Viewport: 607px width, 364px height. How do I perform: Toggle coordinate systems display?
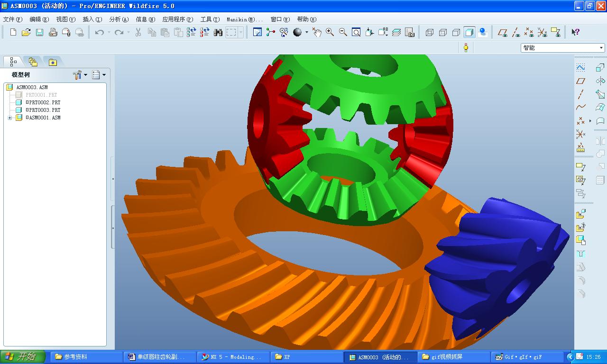[x=543, y=32]
